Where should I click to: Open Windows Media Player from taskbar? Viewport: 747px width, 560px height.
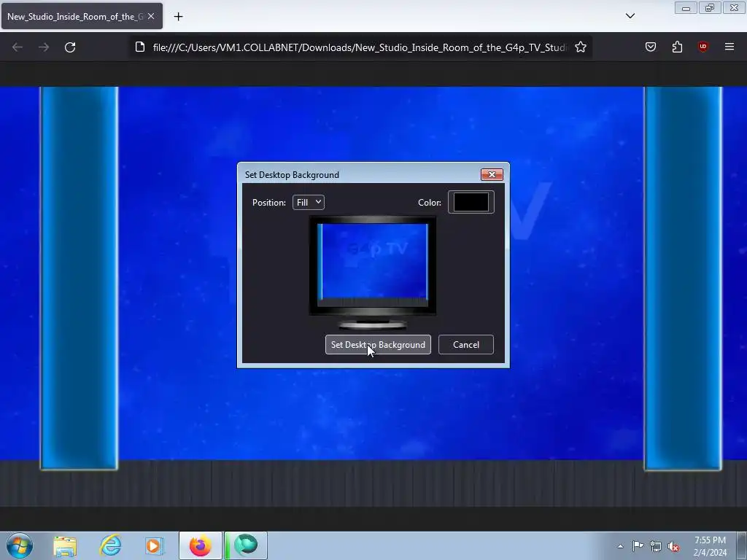153,545
